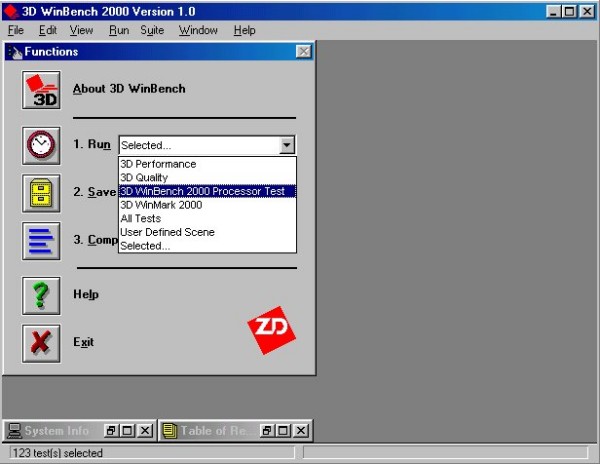Click the Table of Results document icon
600x464 pixels.
tap(170, 431)
